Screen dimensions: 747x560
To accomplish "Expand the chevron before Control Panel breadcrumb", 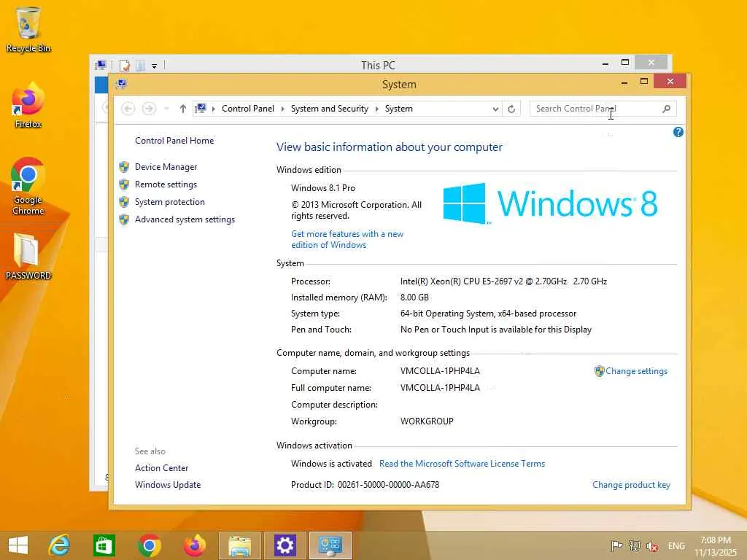I will tap(213, 109).
